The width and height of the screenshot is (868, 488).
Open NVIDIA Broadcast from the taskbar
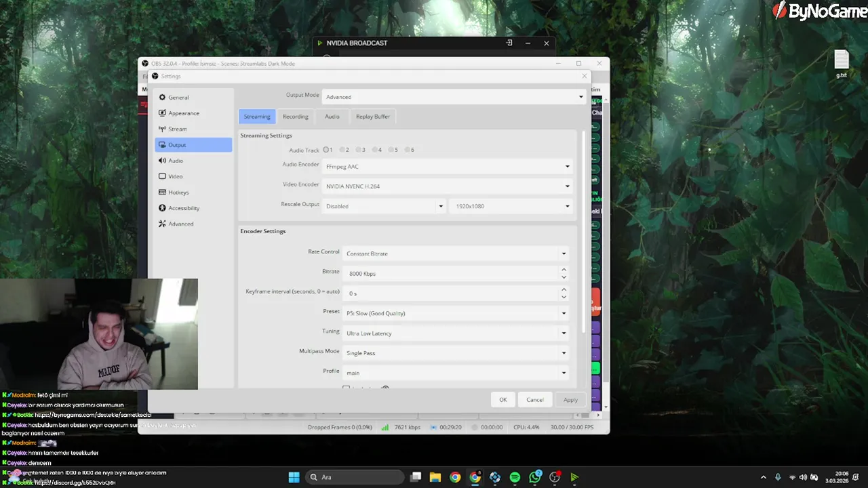(x=574, y=477)
